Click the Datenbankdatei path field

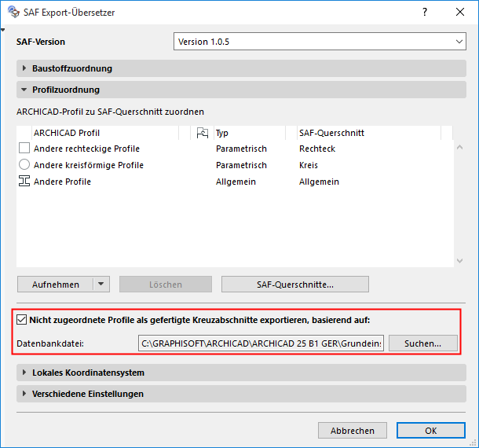tap(261, 343)
